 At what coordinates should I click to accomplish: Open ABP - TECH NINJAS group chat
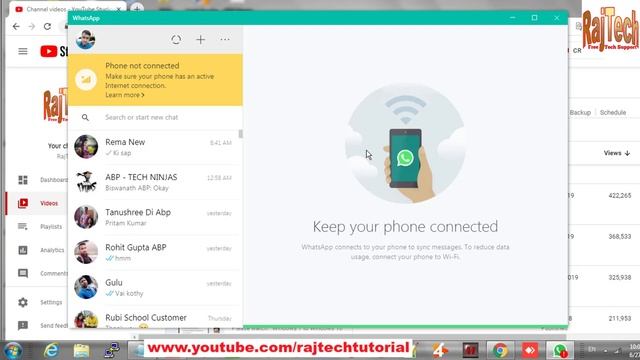[x=155, y=182]
